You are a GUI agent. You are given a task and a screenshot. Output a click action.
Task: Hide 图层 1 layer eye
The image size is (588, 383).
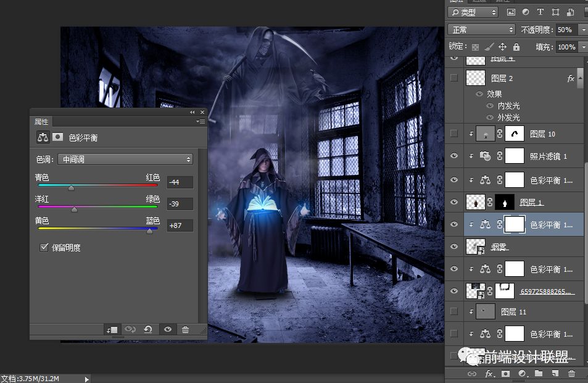click(453, 202)
